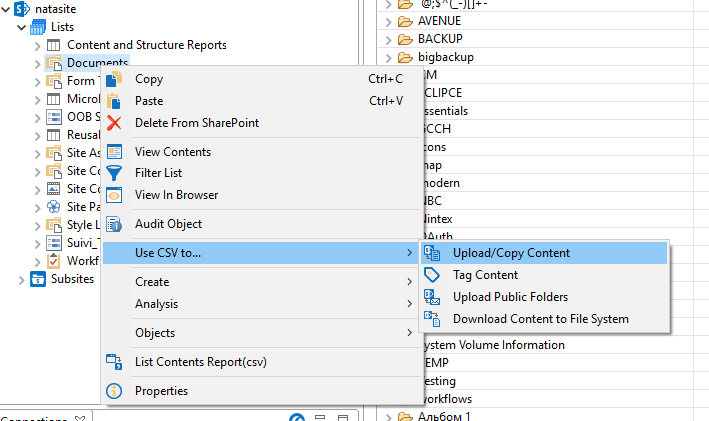
Task: Expand the Content and Structure Reports node
Action: (x=38, y=45)
